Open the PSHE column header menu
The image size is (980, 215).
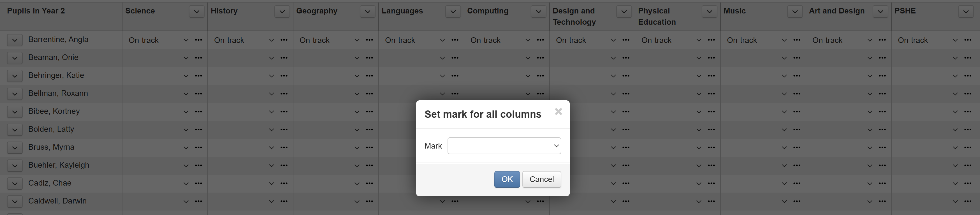click(965, 12)
